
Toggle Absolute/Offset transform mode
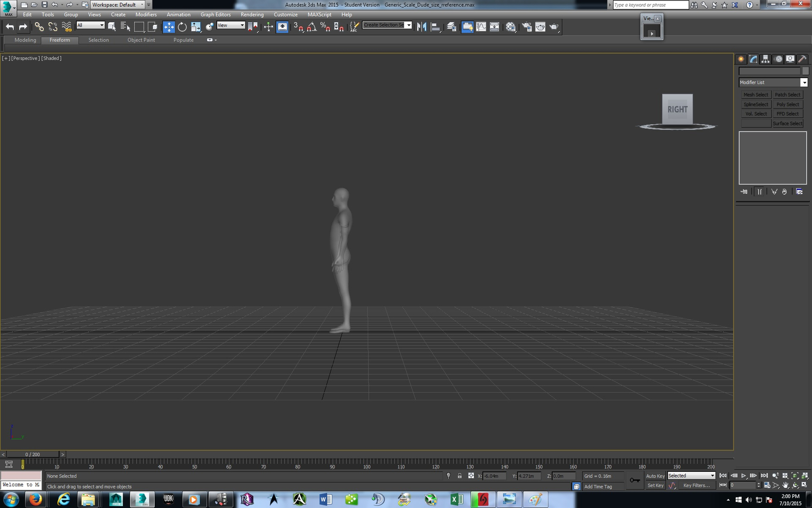point(471,476)
